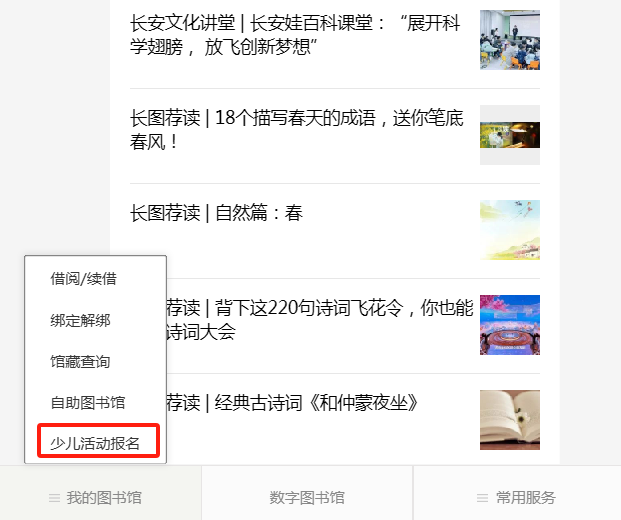Open article 长安文化讲堂 长安娃百科课堂
Viewport: 621px width, 520px height.
click(x=295, y=35)
